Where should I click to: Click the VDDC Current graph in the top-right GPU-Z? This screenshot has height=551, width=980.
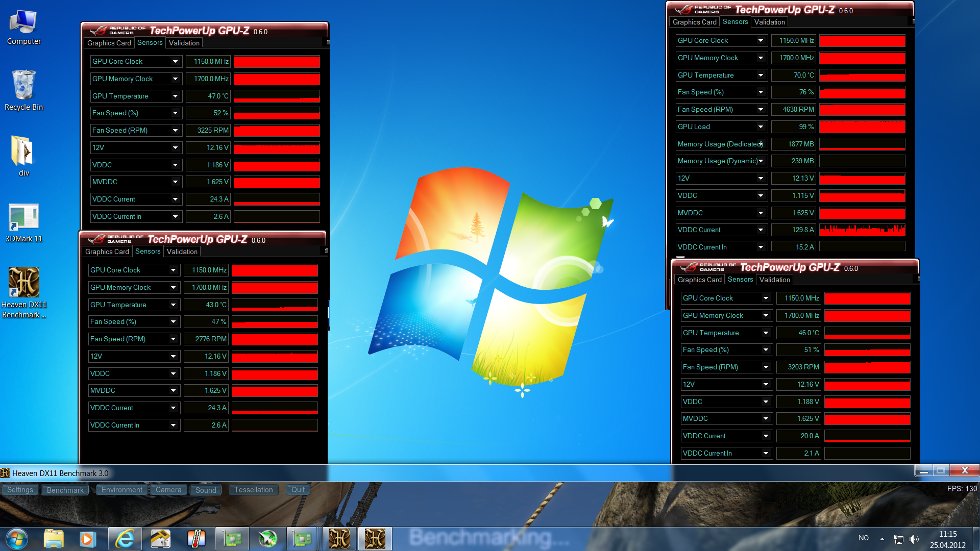click(862, 230)
